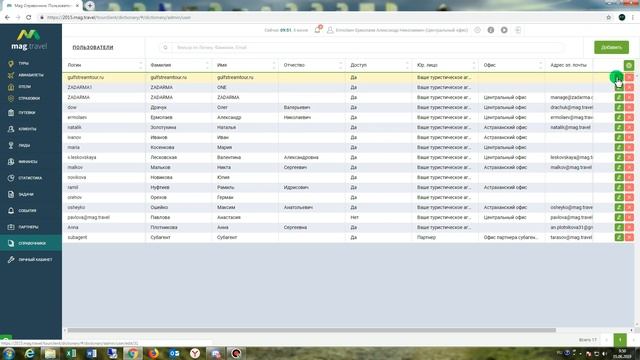The height and width of the screenshot is (360, 640).
Task: Delete the malkov user row
Action: point(629,167)
